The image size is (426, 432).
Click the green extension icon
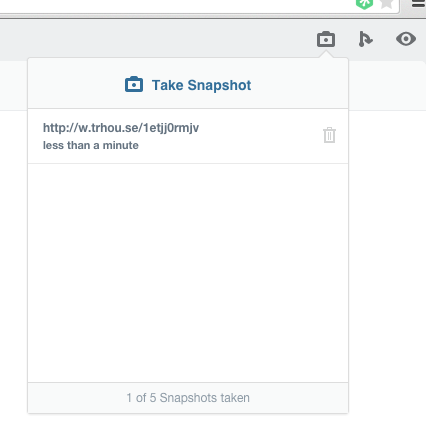364,4
